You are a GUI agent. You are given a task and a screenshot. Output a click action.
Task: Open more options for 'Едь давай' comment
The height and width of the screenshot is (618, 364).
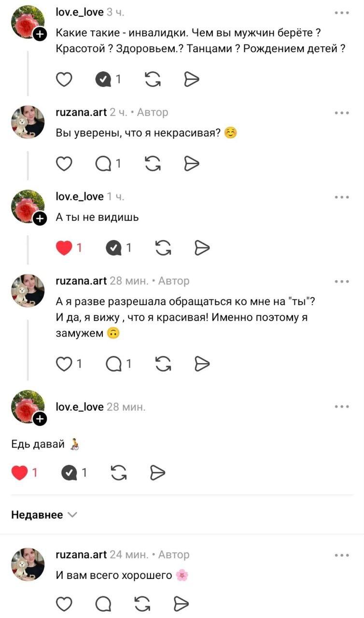(x=342, y=407)
